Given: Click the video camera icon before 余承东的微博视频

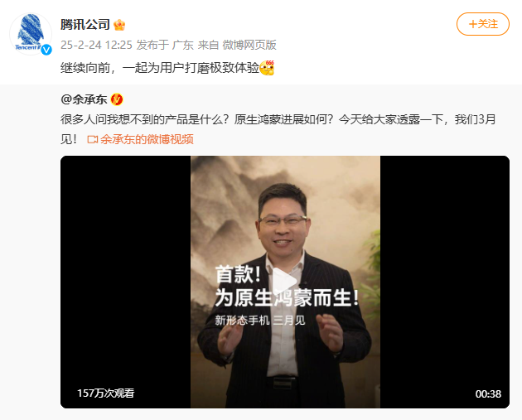Looking at the screenshot, I should [92, 139].
